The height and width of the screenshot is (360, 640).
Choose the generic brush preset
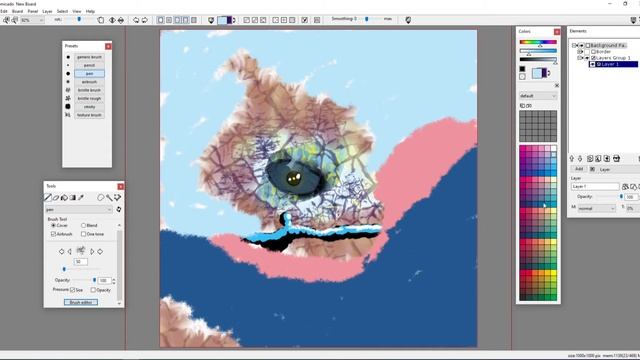[89, 57]
